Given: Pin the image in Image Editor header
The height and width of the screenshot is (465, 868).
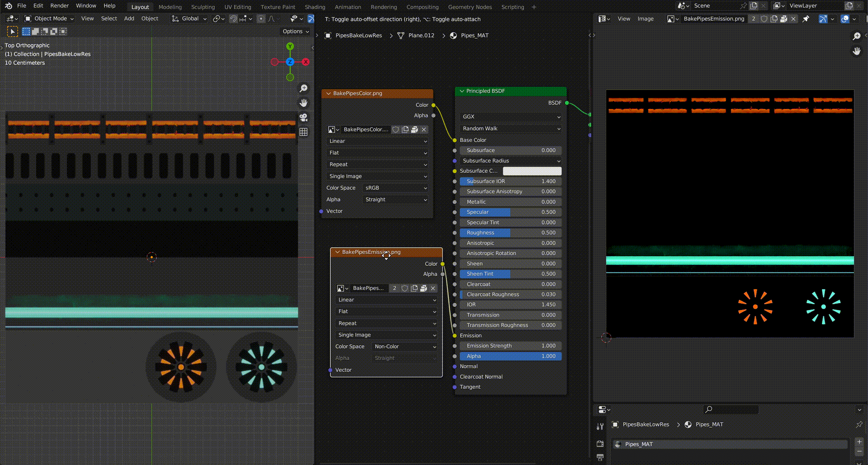Looking at the screenshot, I should click(806, 19).
